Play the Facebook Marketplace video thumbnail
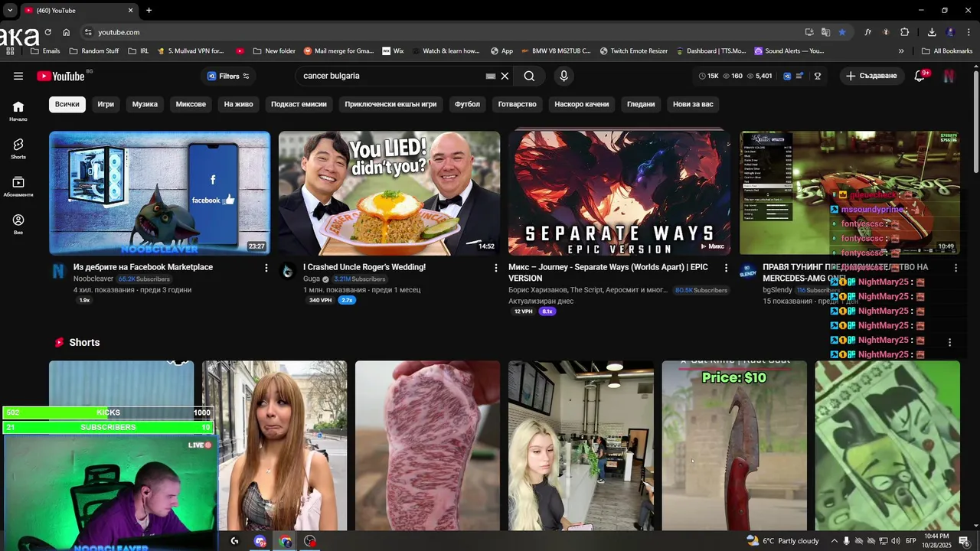980x551 pixels. coord(159,193)
